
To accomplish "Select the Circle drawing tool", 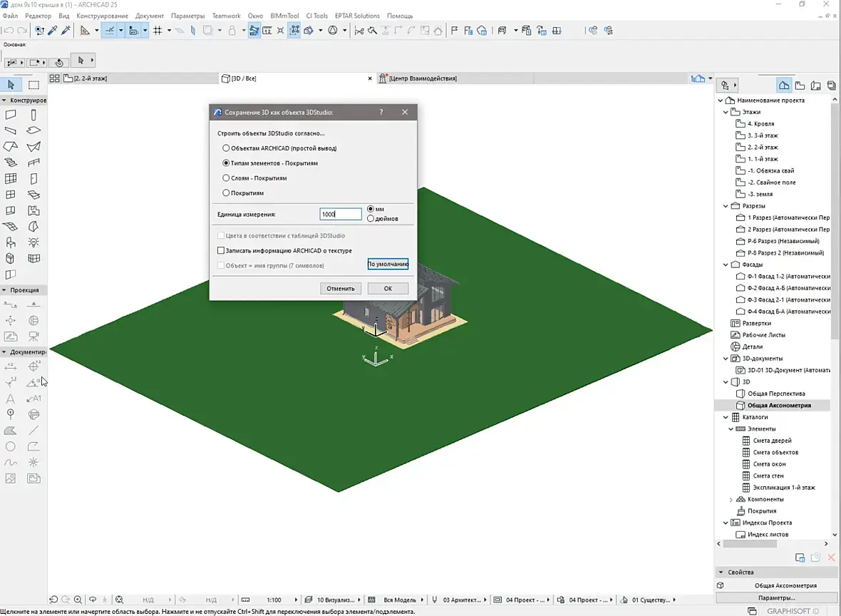I will coord(11,447).
